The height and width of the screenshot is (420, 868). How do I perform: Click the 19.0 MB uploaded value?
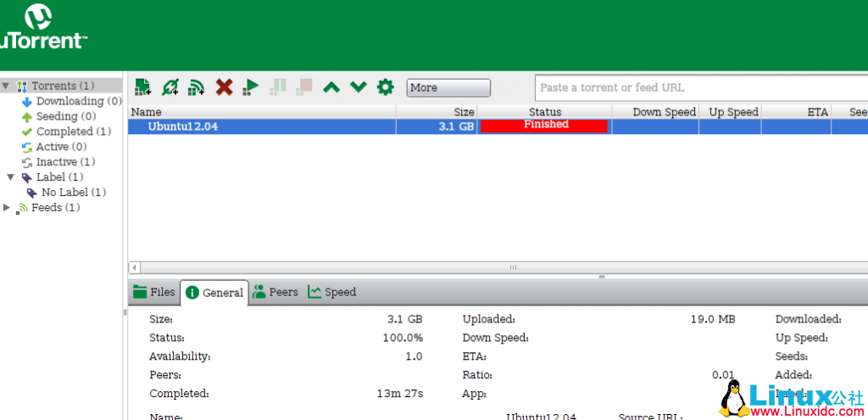[x=712, y=320]
